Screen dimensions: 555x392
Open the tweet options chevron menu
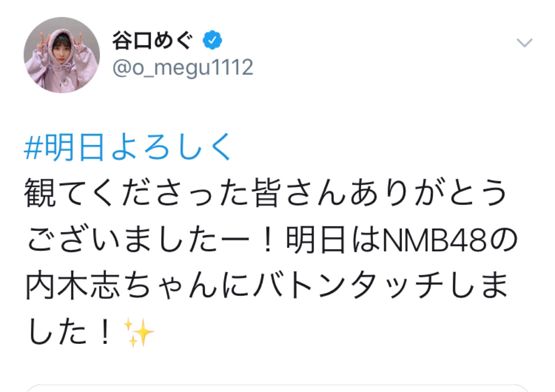pyautogui.click(x=524, y=43)
